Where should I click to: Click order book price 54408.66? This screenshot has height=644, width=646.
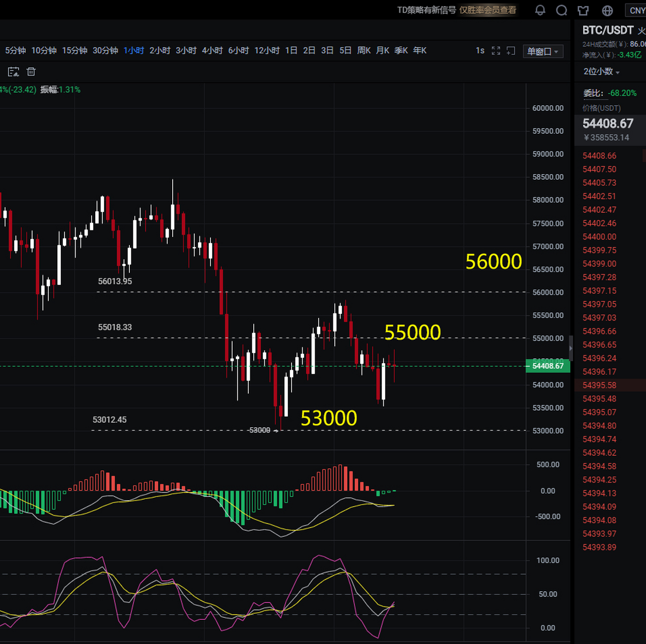599,156
